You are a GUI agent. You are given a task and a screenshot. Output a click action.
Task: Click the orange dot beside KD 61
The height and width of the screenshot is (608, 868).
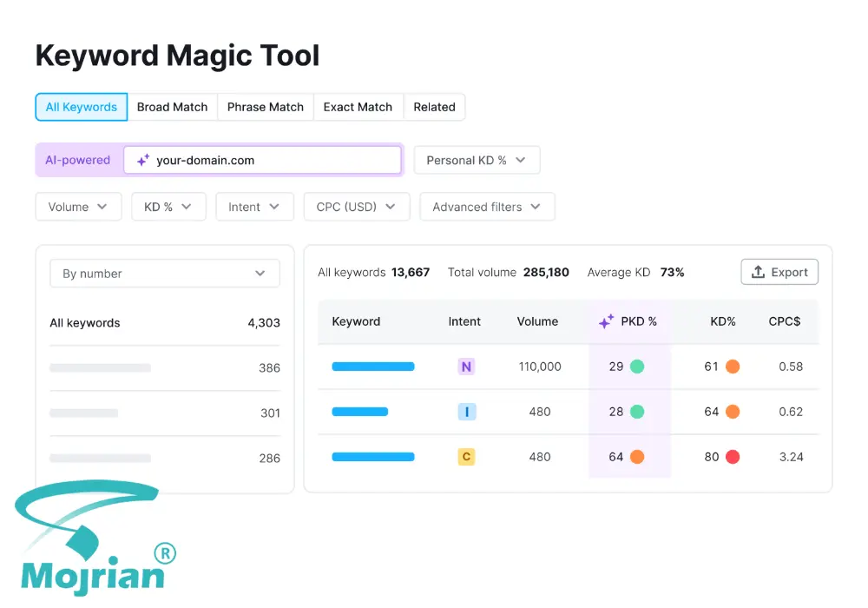(733, 367)
